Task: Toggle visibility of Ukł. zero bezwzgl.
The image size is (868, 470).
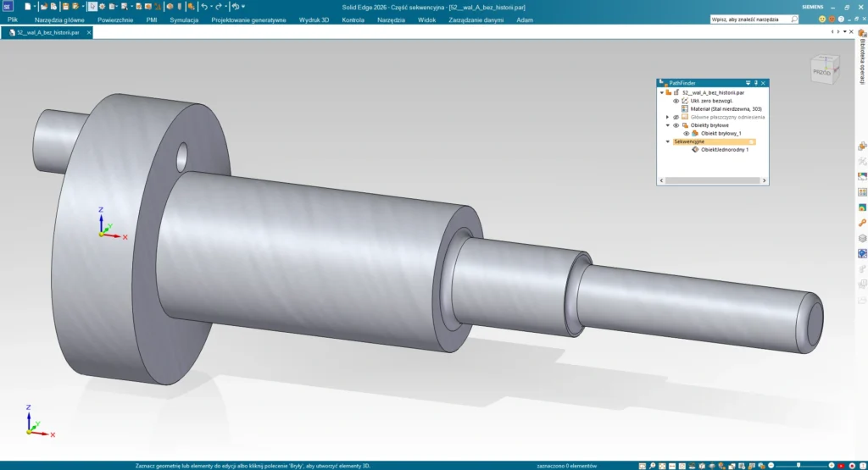Action: point(676,101)
